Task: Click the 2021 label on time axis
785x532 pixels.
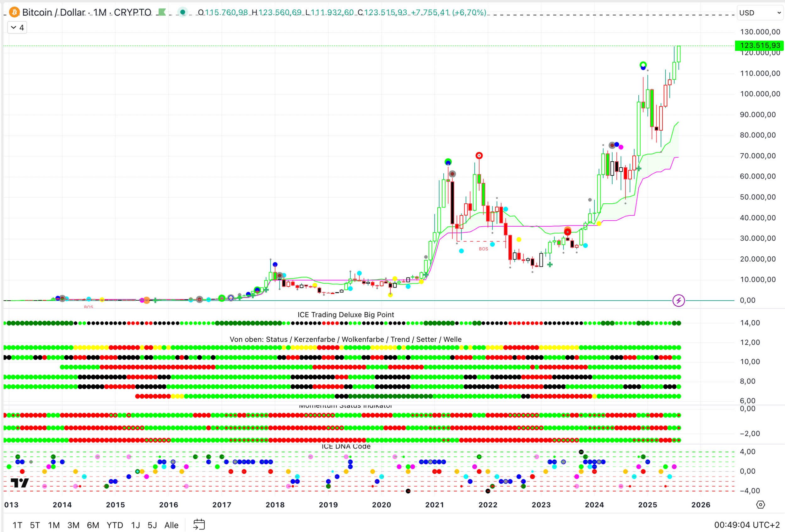Action: tap(434, 505)
